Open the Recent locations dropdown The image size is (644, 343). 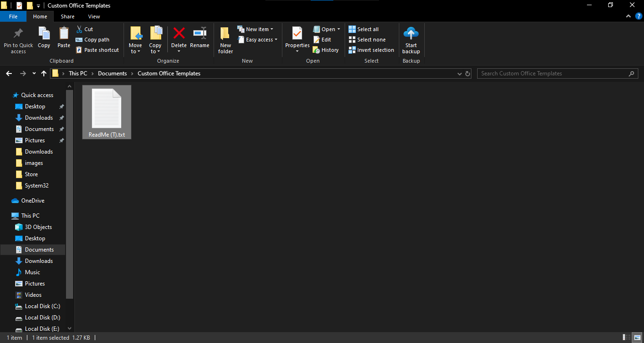(x=34, y=73)
